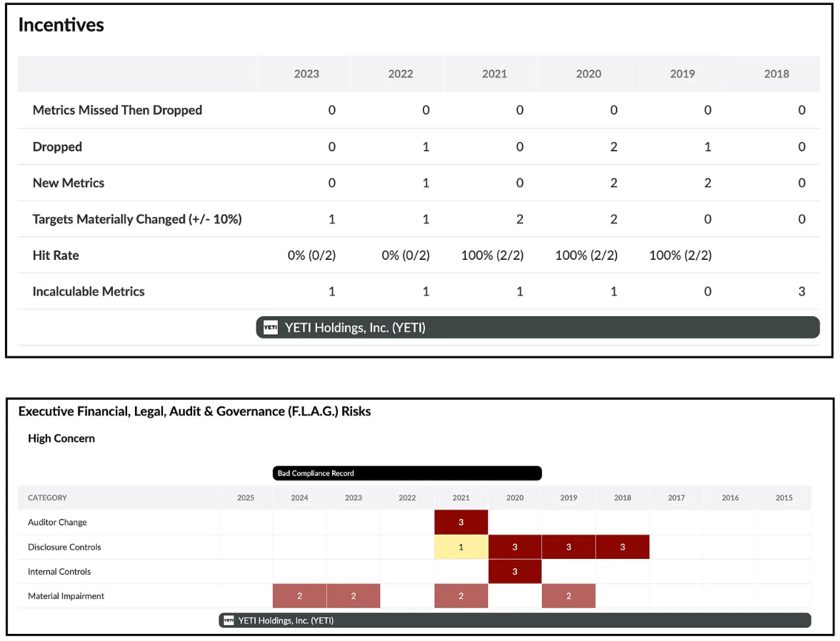
Task: Click the yellow Disclosure Controls 2021 cell
Action: [x=461, y=547]
